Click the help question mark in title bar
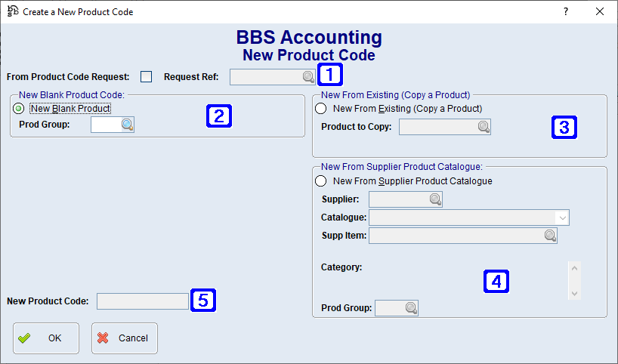 tap(565, 12)
